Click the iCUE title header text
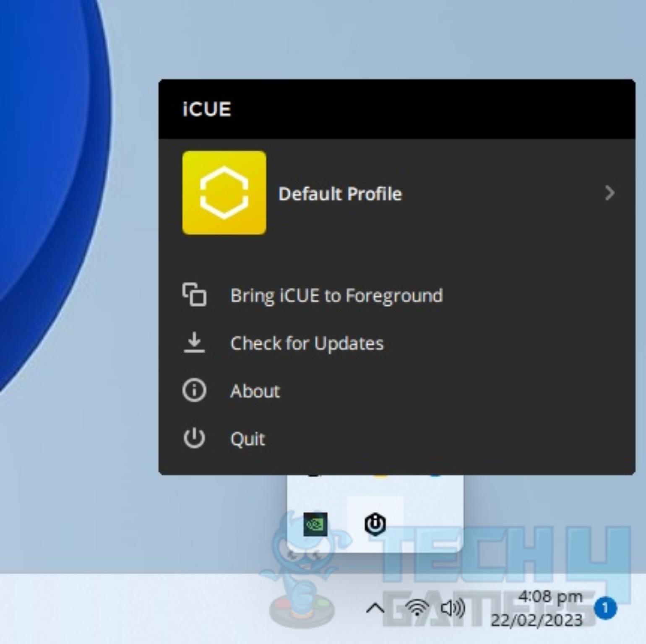 pos(207,109)
